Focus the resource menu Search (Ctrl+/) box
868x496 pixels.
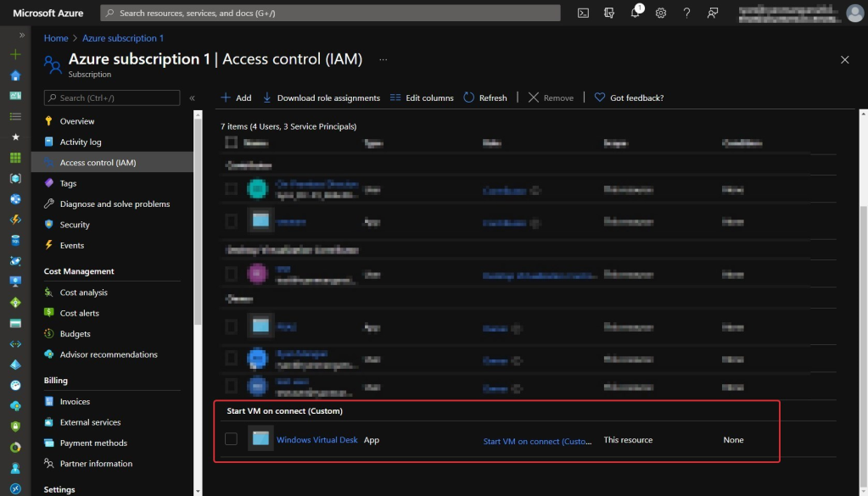pos(112,98)
